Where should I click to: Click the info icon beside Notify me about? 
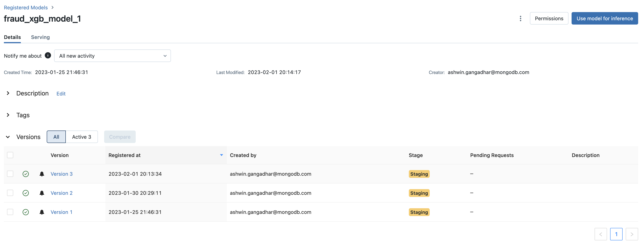tap(48, 55)
